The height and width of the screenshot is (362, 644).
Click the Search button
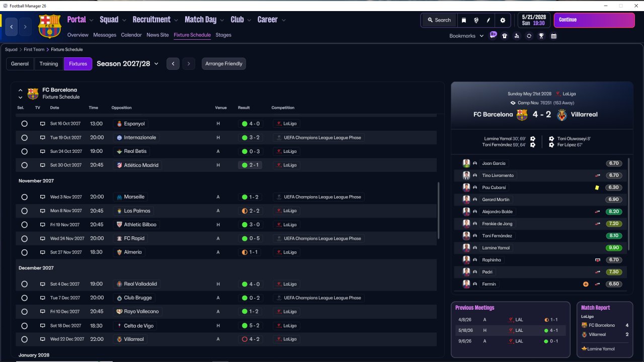(x=439, y=20)
